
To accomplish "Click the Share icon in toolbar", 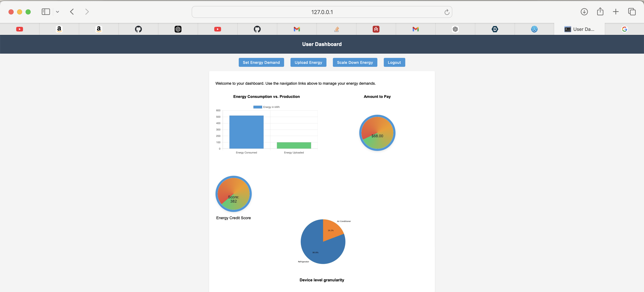I will [x=600, y=12].
